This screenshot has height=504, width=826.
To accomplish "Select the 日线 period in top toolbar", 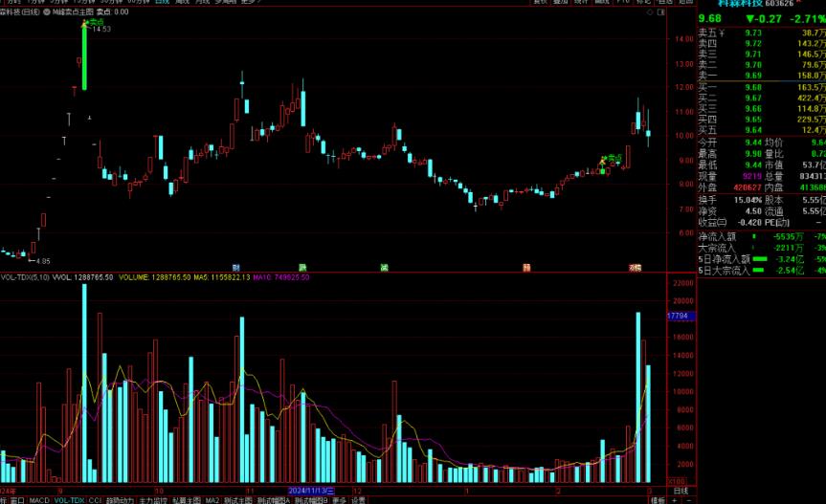I will (x=162, y=2).
